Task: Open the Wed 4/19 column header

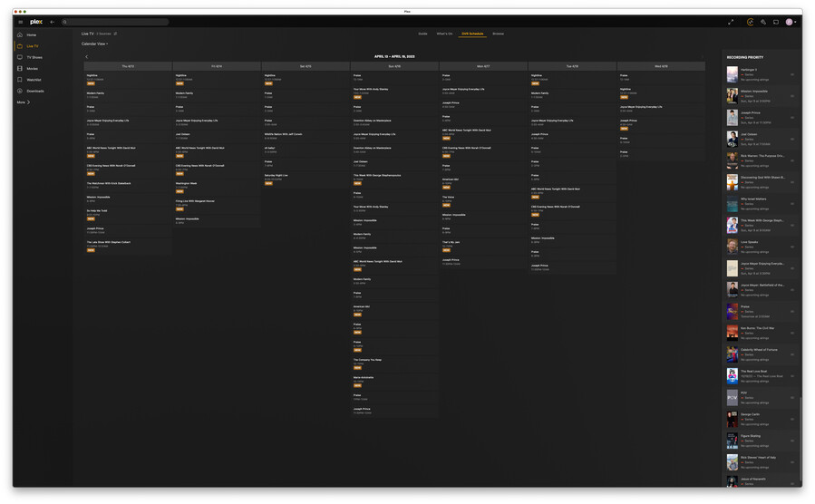Action: 661,66
